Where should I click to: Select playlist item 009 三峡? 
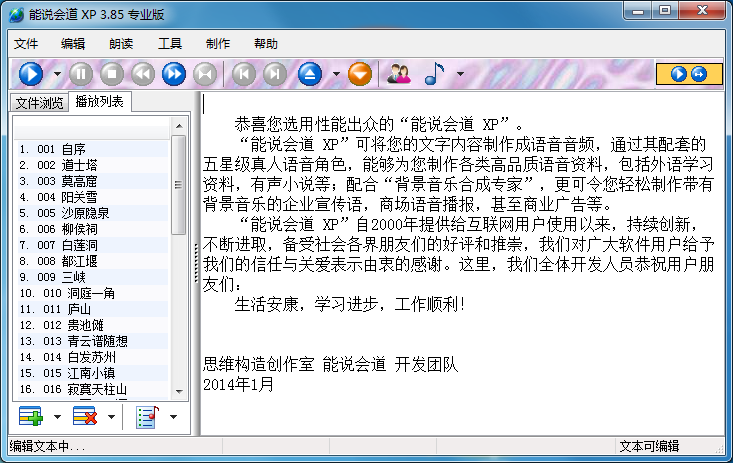coord(93,277)
